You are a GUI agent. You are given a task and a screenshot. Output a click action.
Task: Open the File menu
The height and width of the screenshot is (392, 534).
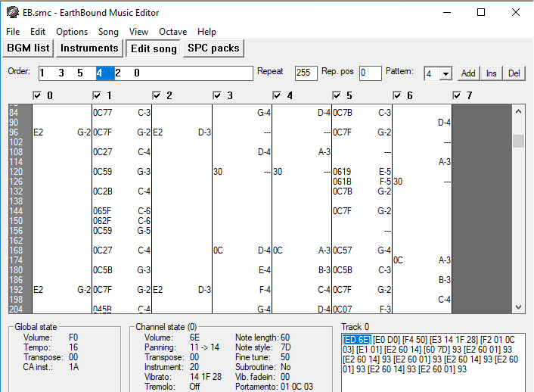[13, 32]
